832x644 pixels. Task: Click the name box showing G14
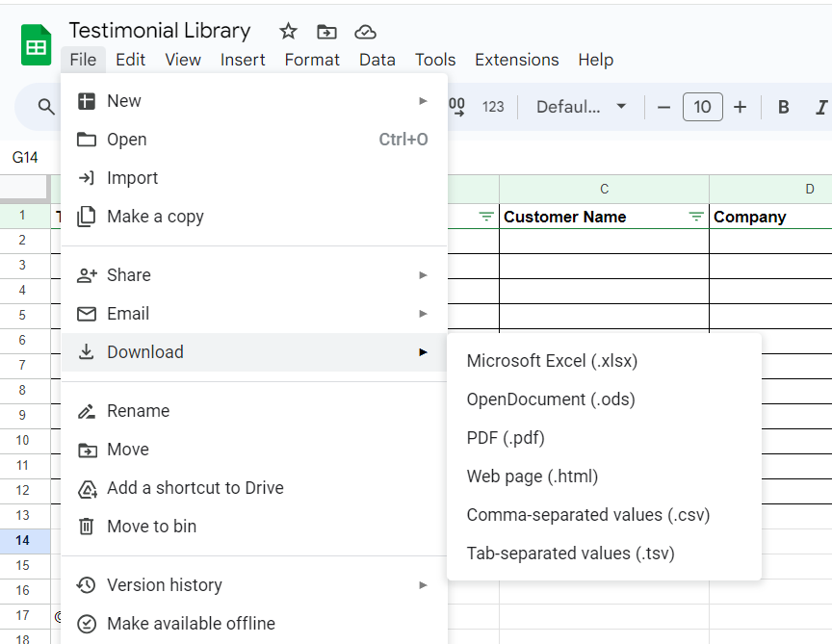point(25,158)
